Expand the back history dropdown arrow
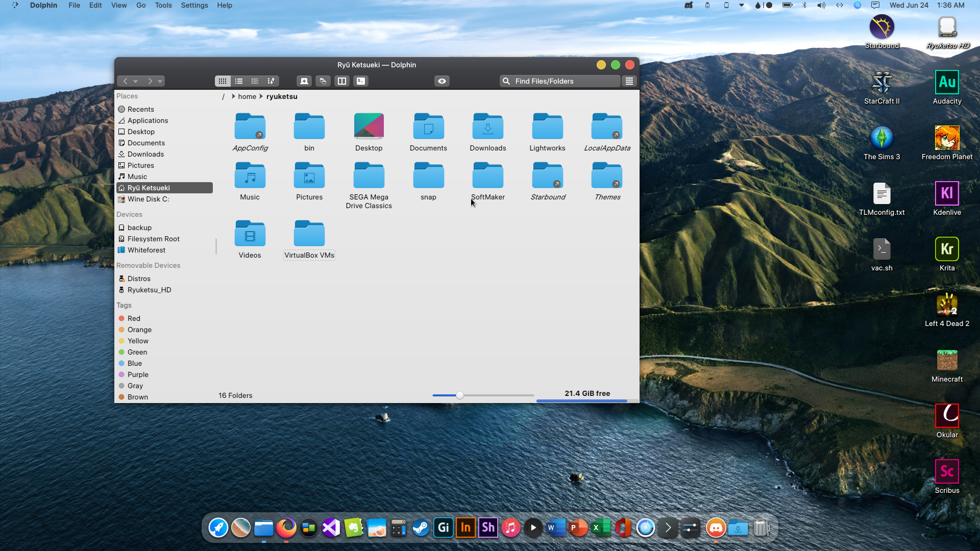The width and height of the screenshot is (980, 551). [x=136, y=81]
